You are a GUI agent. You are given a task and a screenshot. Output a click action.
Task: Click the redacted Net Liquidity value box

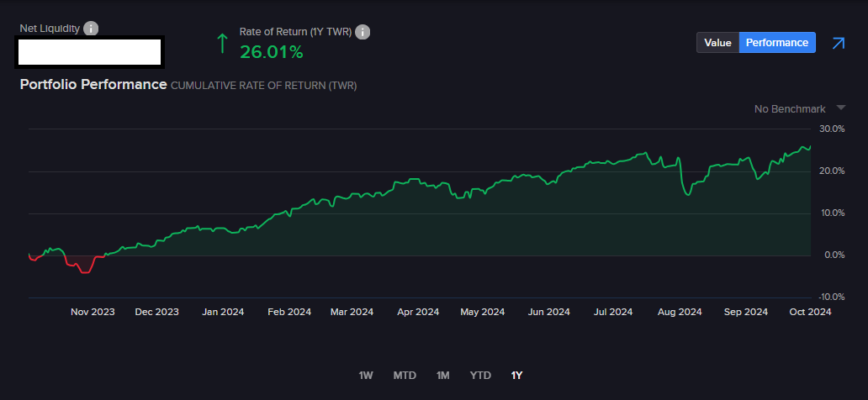[90, 53]
